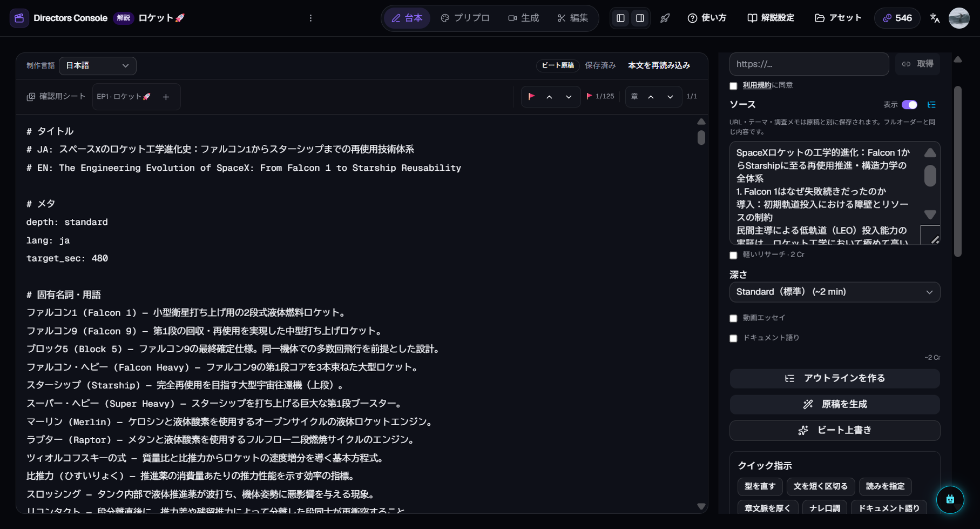Select the EP1·ロケット episode tab

tap(124, 97)
